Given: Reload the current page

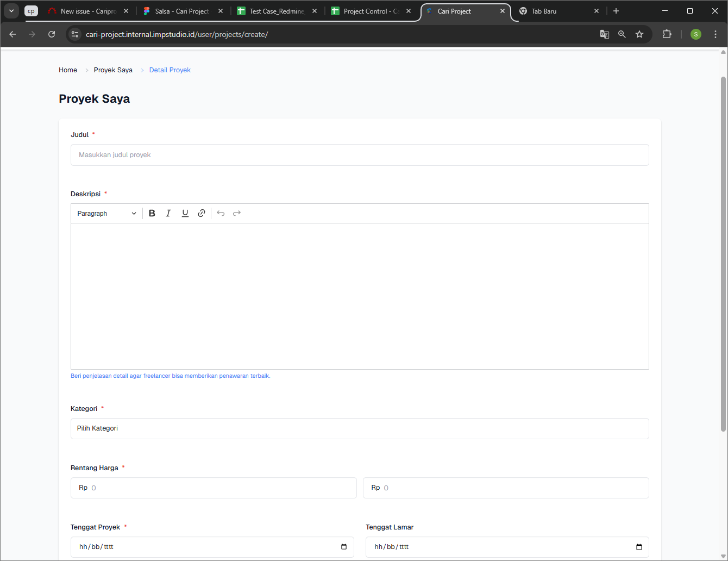Looking at the screenshot, I should (x=52, y=34).
